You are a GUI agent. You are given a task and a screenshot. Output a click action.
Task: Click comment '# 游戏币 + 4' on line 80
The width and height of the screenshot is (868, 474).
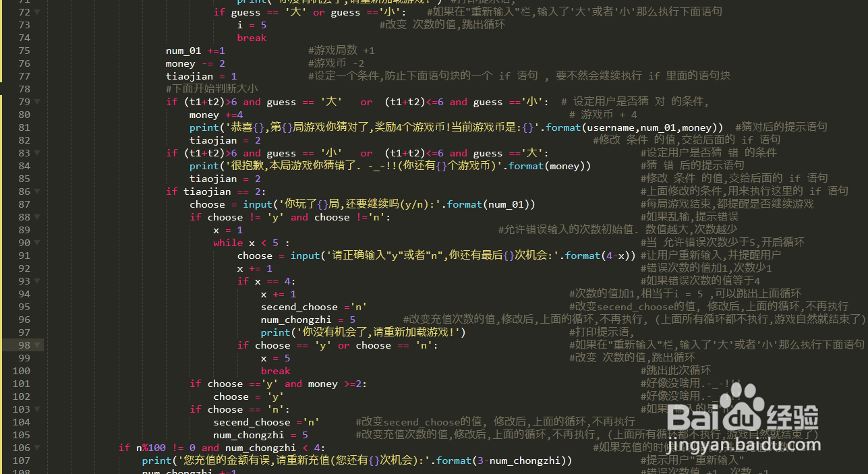point(603,115)
